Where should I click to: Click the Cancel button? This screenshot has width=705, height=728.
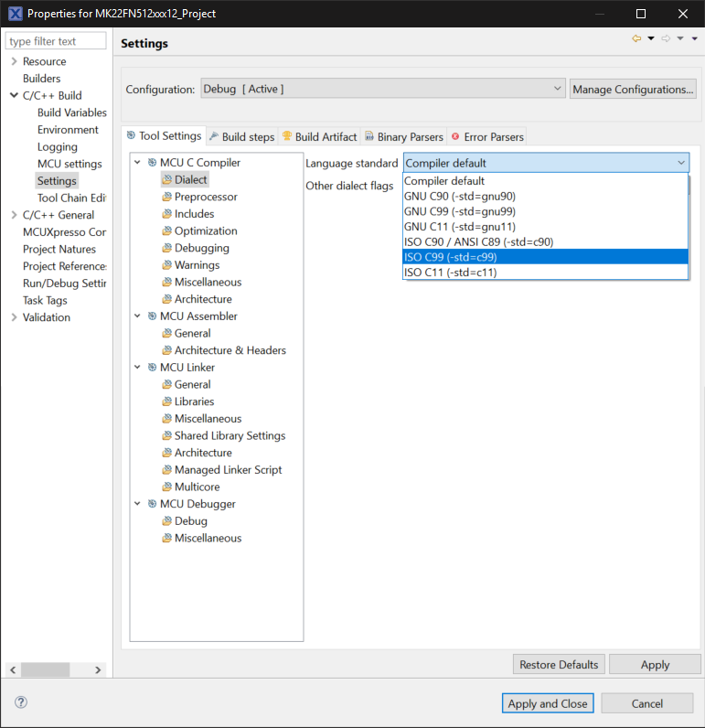(647, 703)
